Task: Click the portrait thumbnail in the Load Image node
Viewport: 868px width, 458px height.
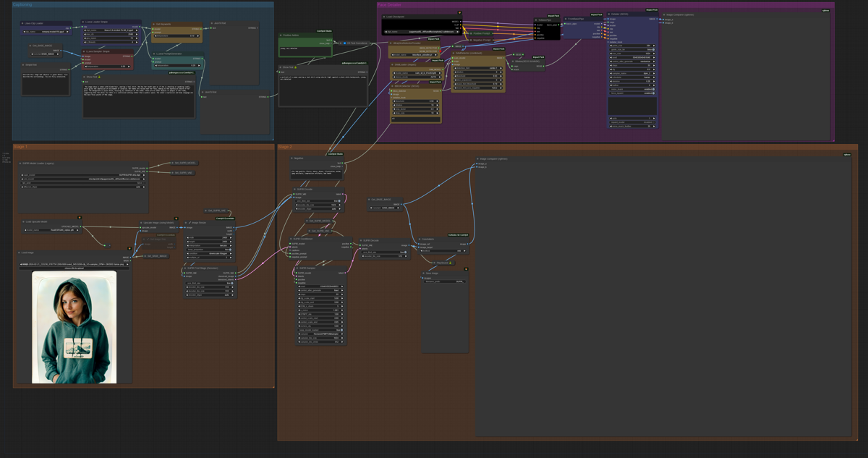Action: (72, 326)
